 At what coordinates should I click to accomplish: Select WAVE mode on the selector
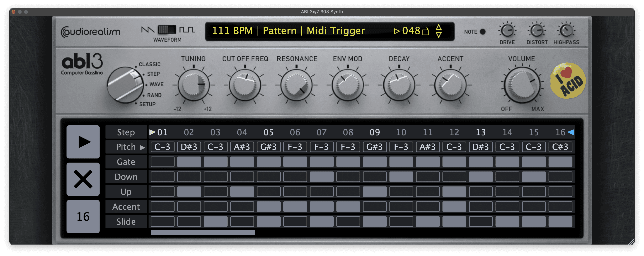point(156,85)
